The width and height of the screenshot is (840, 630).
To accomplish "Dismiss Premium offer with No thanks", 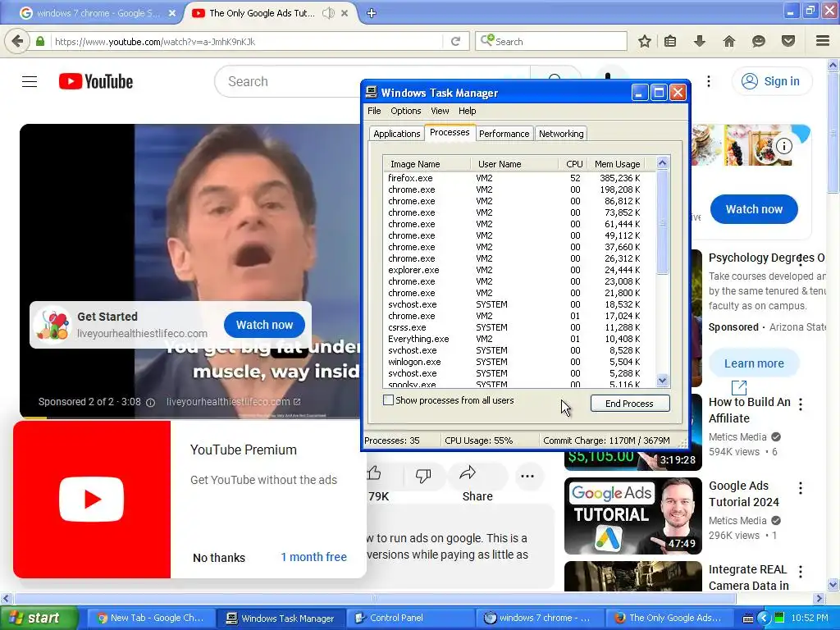I will pos(218,558).
